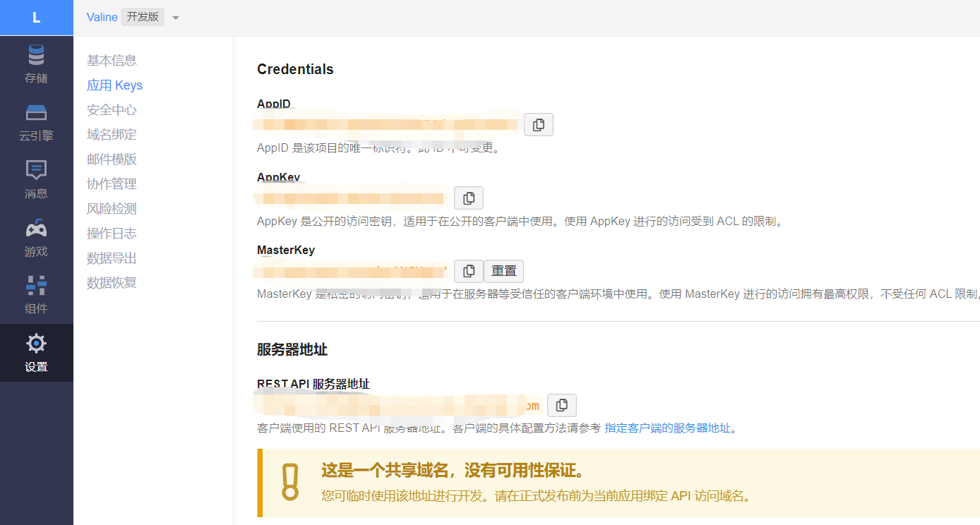Open the 操作日志 page
This screenshot has height=525, width=980.
[112, 233]
